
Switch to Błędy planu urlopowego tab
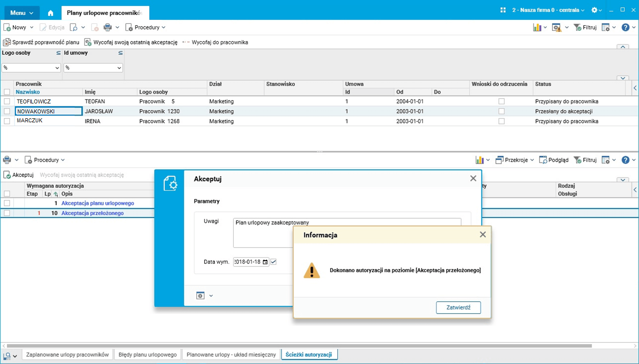pyautogui.click(x=148, y=355)
